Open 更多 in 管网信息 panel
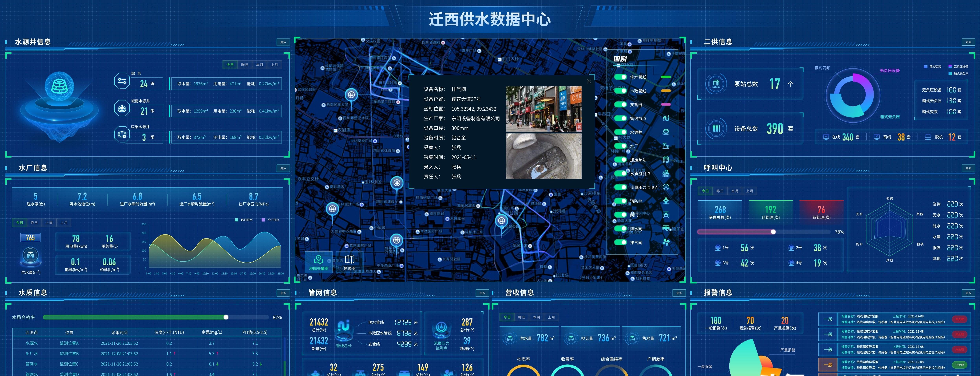The image size is (980, 376). [x=482, y=293]
